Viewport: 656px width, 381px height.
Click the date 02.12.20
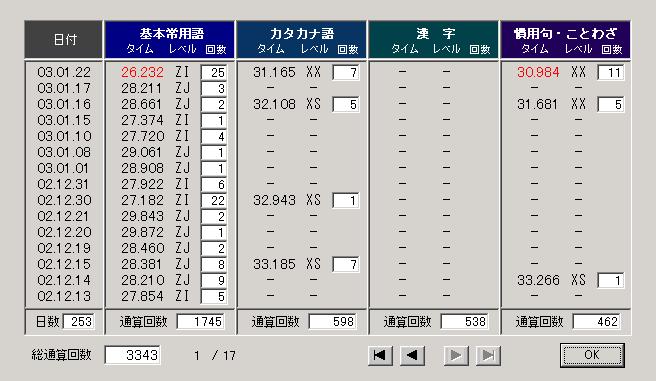tap(64, 232)
